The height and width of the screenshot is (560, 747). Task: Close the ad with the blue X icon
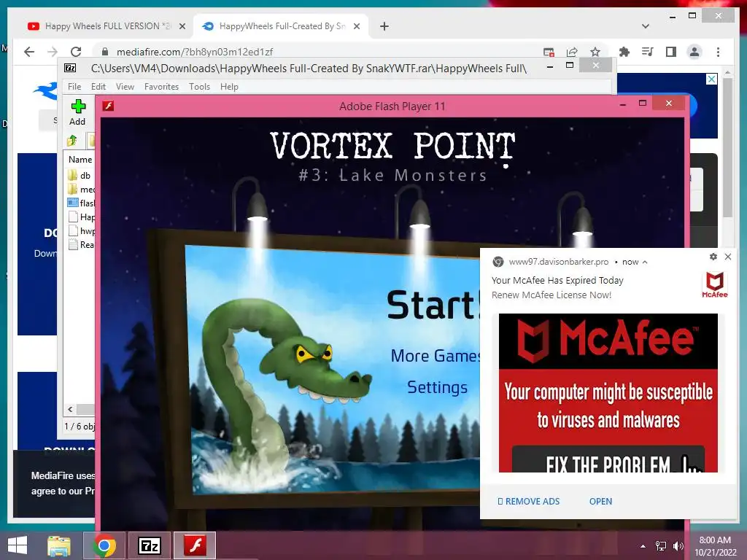[711, 79]
